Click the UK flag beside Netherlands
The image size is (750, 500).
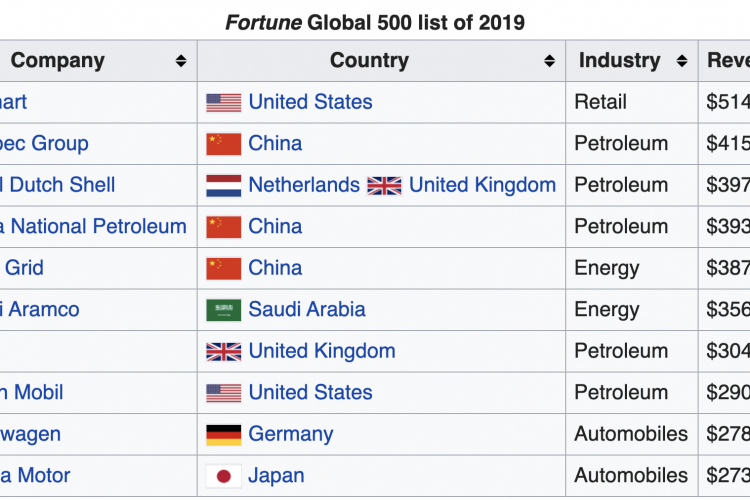click(x=384, y=186)
